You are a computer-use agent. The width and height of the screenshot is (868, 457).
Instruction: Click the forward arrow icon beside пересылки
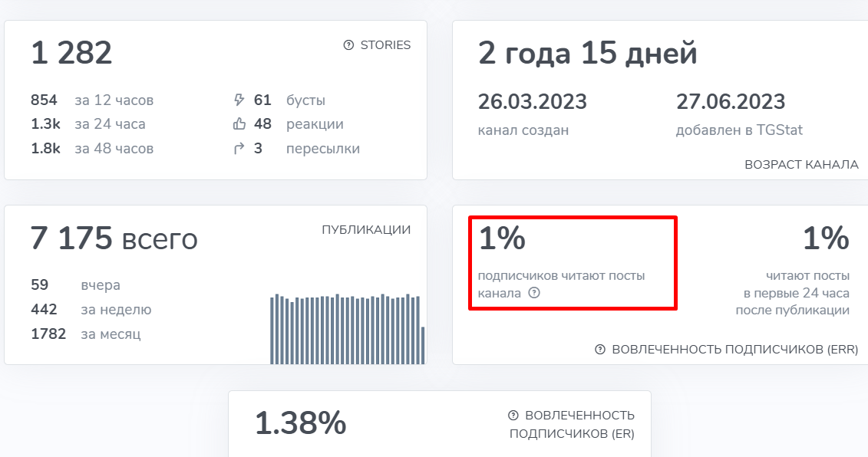coord(239,149)
